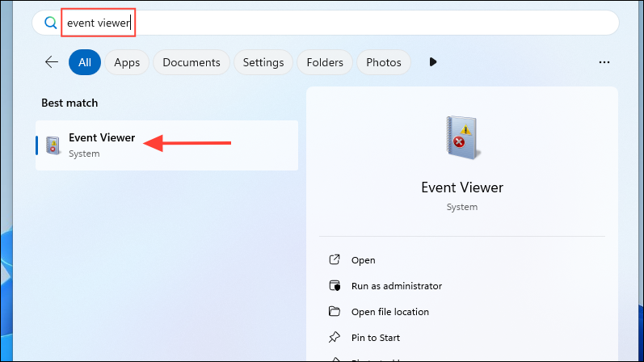Click the 'Best match' heading
Viewport: 644px width, 362px height.
pyautogui.click(x=69, y=103)
